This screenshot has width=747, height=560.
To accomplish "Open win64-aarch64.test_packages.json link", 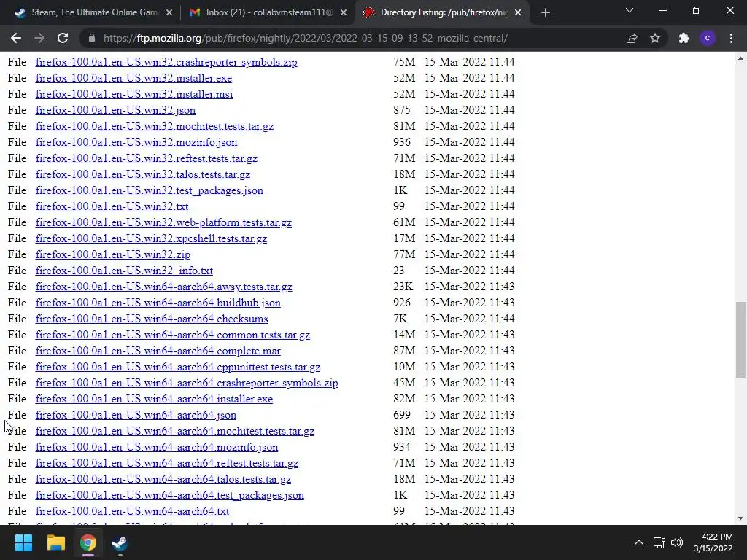I will (169, 495).
